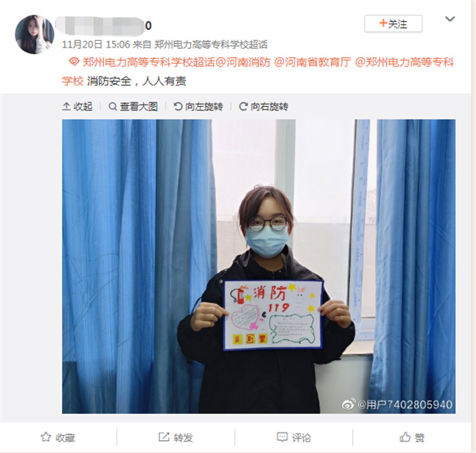476x453 pixels.
Task: Click the photo of student holding poster
Action: tap(259, 266)
